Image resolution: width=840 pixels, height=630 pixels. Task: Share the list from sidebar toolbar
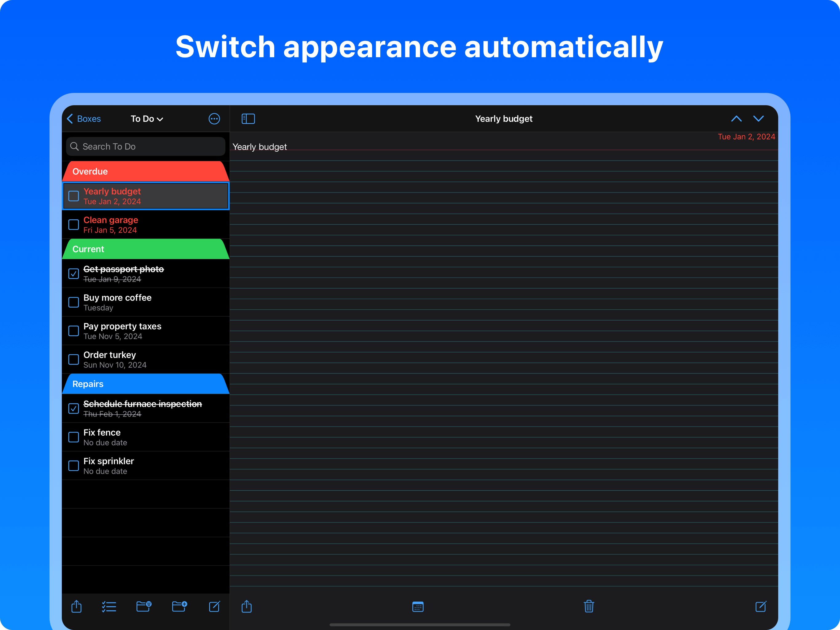[76, 606]
